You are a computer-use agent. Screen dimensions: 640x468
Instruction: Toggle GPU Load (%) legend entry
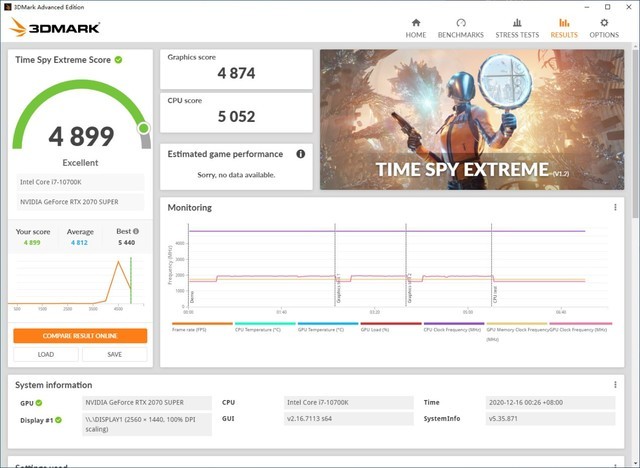click(x=391, y=327)
